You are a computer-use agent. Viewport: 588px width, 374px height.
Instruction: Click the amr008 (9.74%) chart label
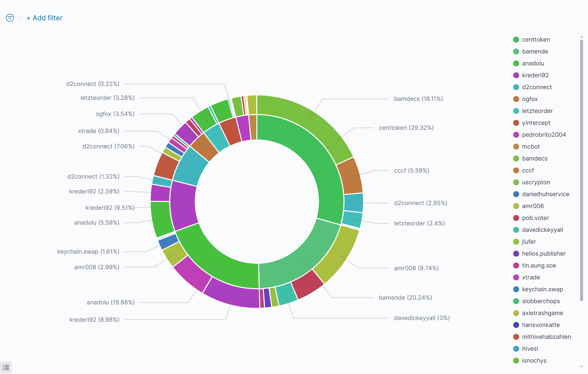416,268
